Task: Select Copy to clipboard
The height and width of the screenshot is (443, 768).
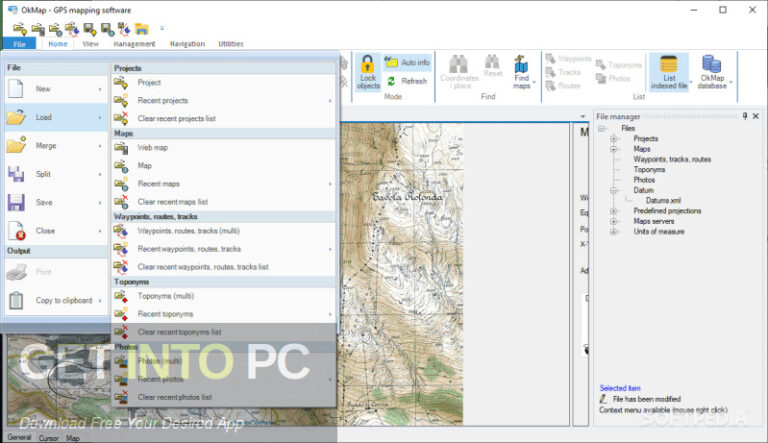Action: [x=56, y=300]
